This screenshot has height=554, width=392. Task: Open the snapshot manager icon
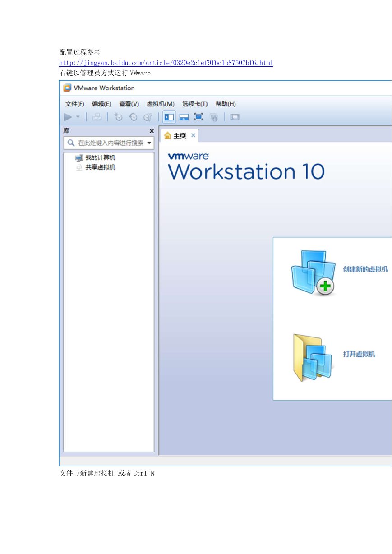(148, 117)
